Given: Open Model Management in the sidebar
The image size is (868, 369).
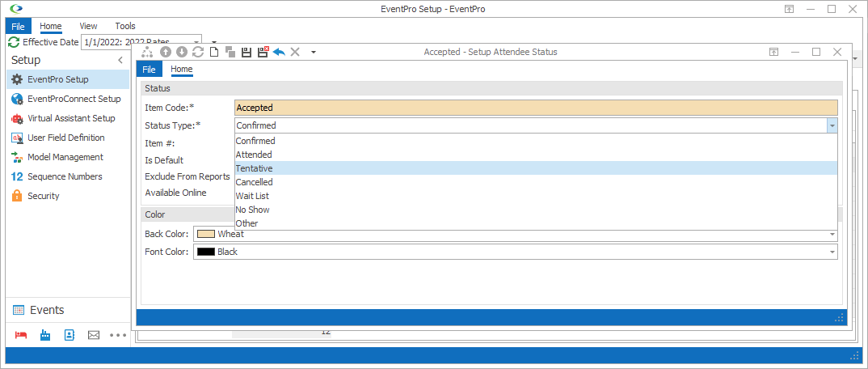Looking at the screenshot, I should (68, 157).
